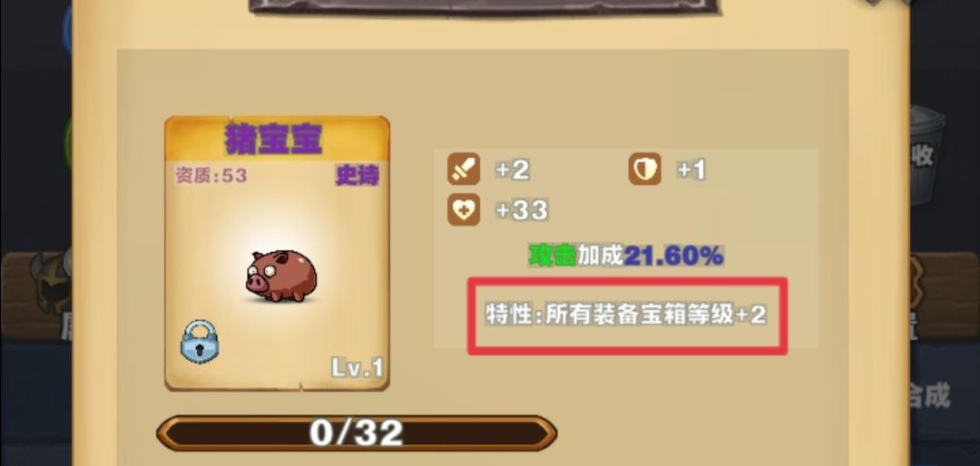The image size is (980, 466).
Task: Tap the 史诗 rarity label
Action: 357,177
